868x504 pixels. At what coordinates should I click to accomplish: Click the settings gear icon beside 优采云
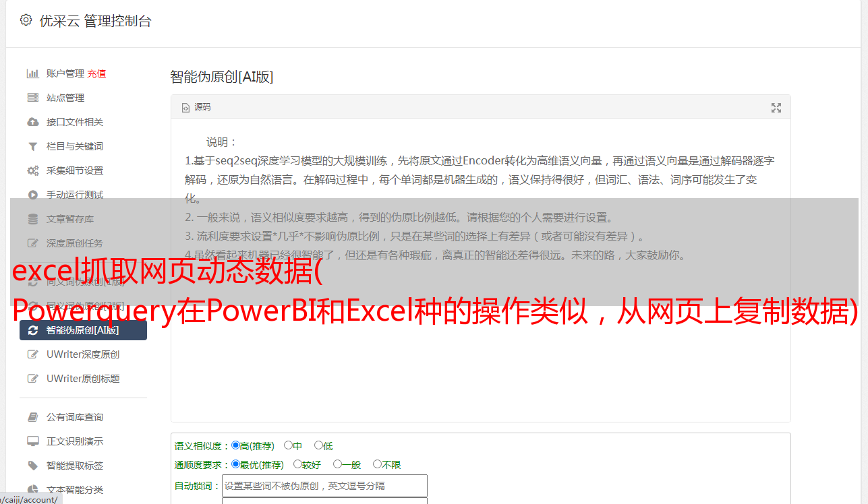[26, 20]
